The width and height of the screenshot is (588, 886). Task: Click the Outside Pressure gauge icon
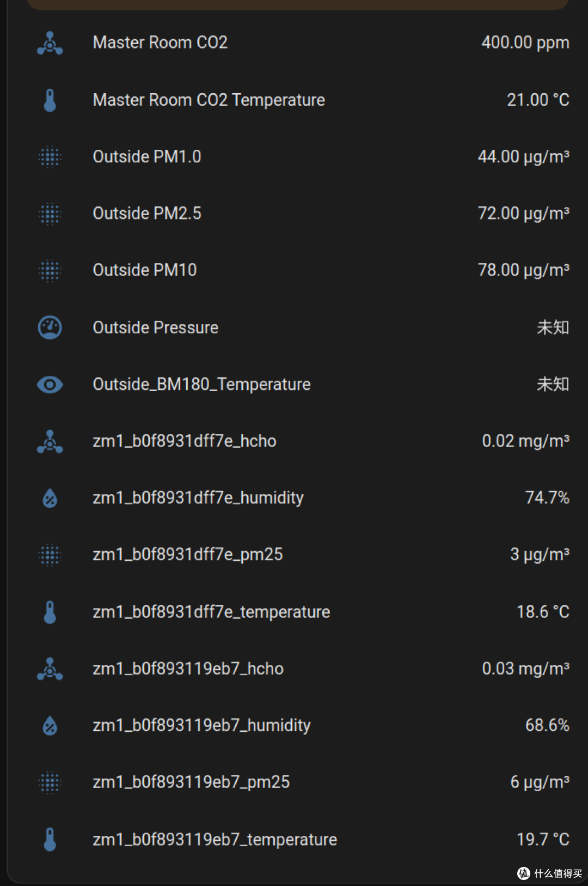tap(50, 327)
